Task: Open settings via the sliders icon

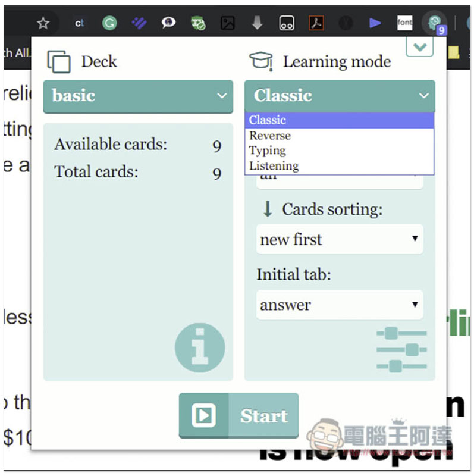Action: (402, 350)
